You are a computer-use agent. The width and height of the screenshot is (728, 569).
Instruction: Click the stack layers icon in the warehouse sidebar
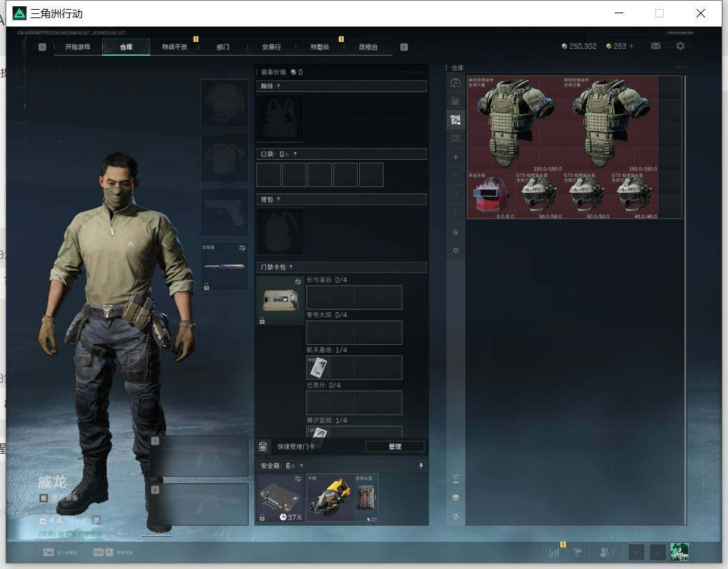(x=456, y=498)
